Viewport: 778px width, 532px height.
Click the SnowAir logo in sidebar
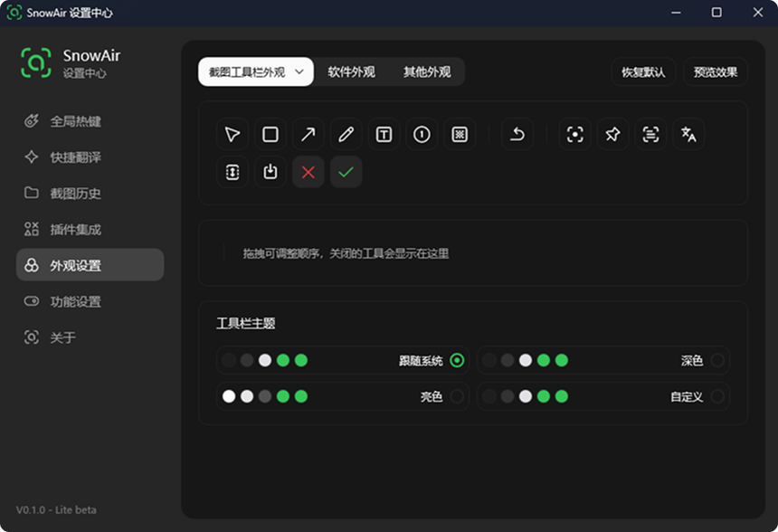(x=35, y=63)
